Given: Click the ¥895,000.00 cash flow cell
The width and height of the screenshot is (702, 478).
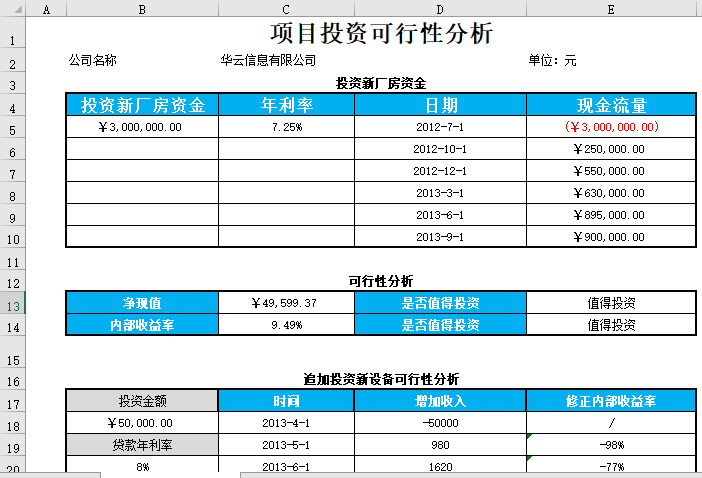Looking at the screenshot, I should pyautogui.click(x=610, y=215).
